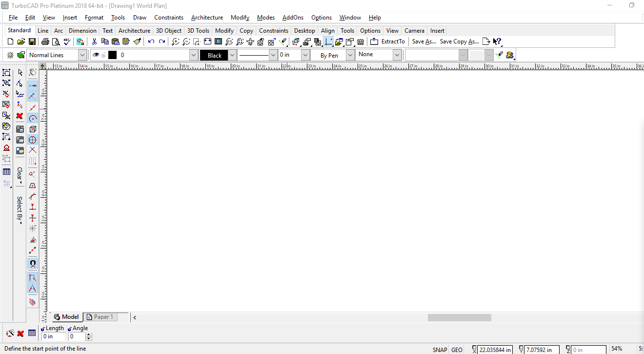The image size is (644, 354).
Task: Click the X coordinate field in status bar
Action: (495, 350)
